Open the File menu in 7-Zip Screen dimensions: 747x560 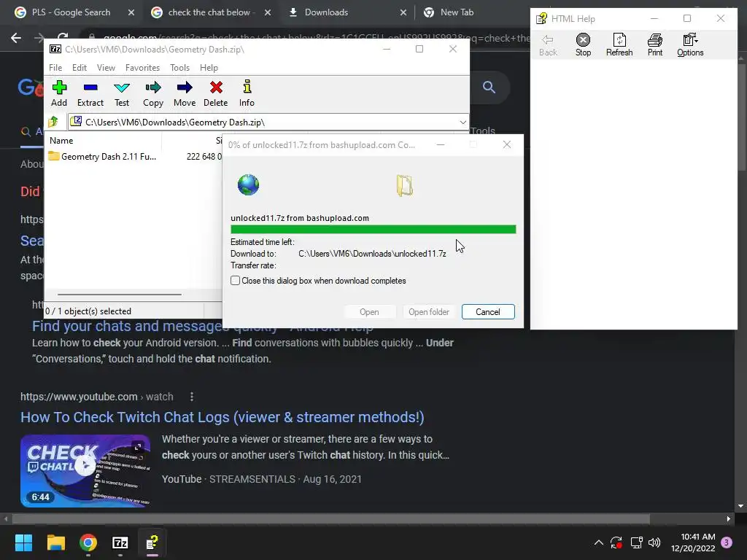point(55,68)
